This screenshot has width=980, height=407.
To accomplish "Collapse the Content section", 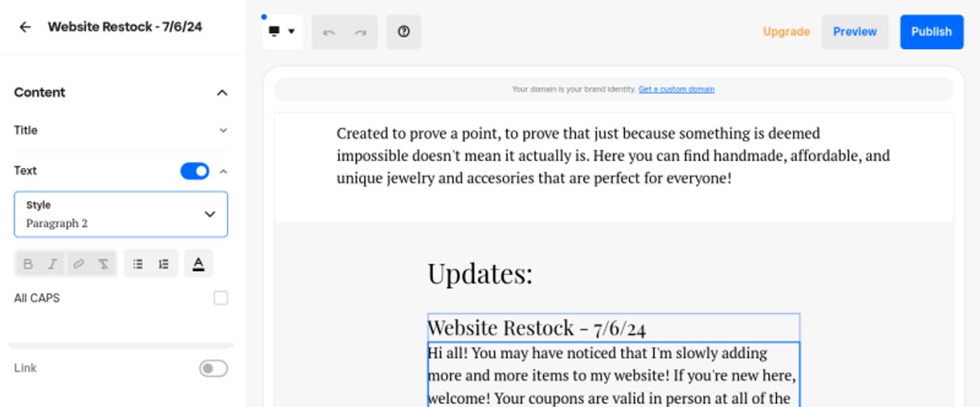I will (x=223, y=92).
